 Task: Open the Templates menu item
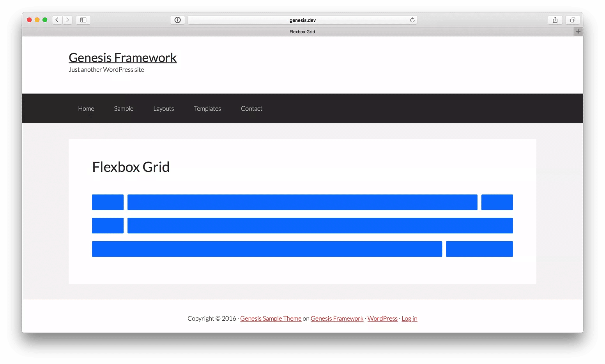(x=207, y=108)
